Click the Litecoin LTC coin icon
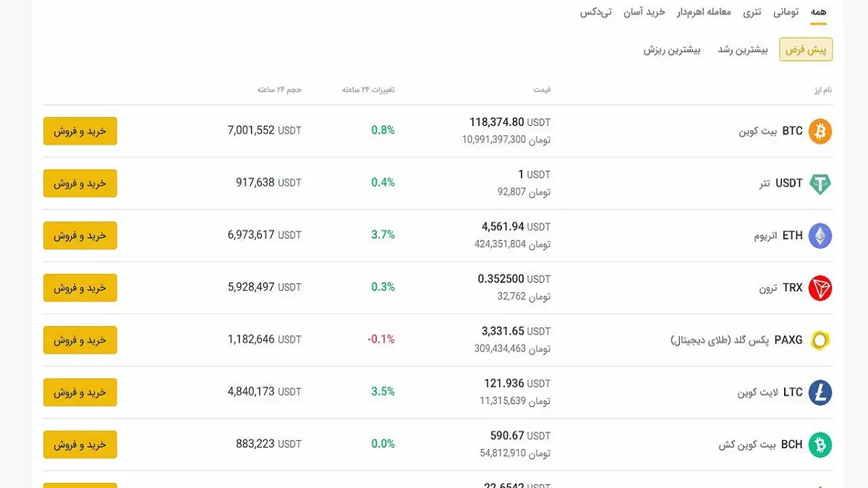Viewport: 868px width, 488px height. 820,393
